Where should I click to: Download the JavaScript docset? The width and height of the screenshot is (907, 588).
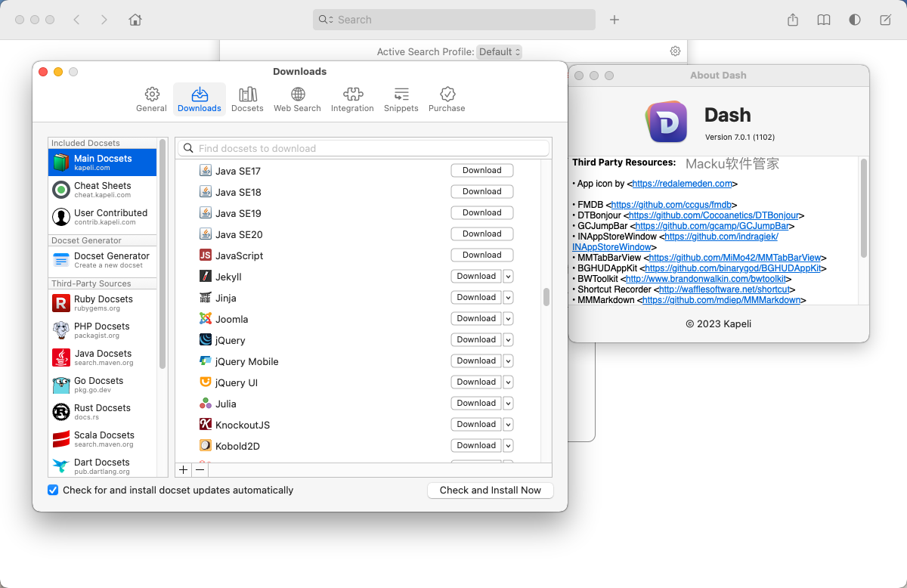[x=482, y=255]
